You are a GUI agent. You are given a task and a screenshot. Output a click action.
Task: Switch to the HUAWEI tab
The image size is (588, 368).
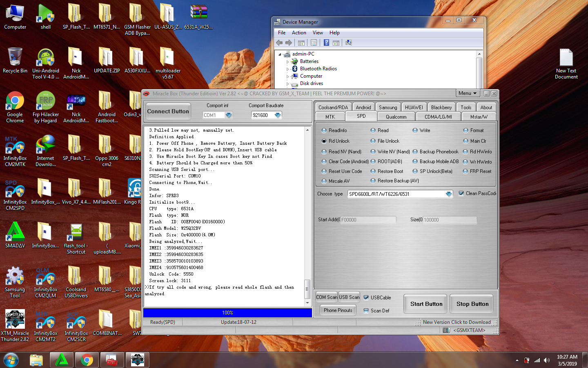click(414, 107)
